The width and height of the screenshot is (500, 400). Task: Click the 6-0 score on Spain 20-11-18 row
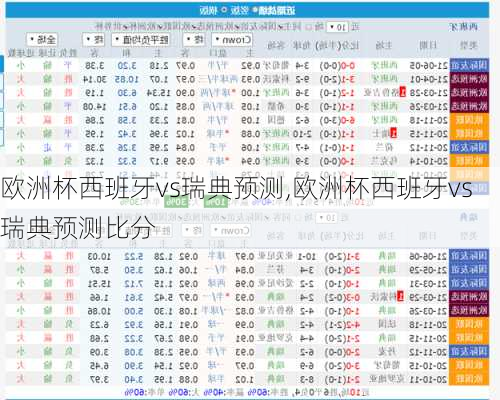coord(347,120)
